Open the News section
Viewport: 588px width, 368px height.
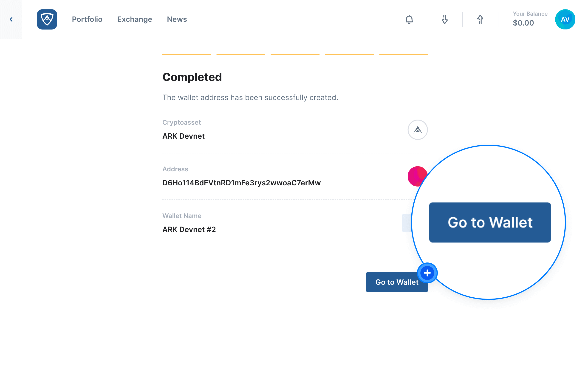[x=177, y=19]
